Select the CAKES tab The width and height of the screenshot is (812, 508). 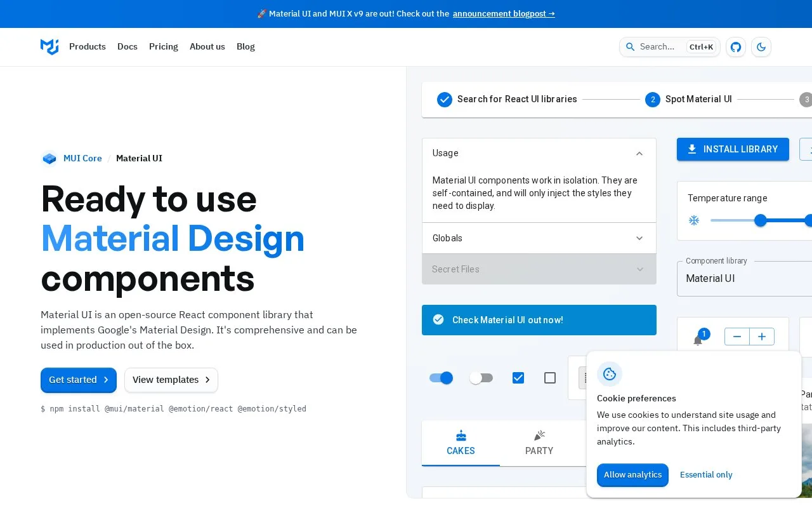point(461,443)
